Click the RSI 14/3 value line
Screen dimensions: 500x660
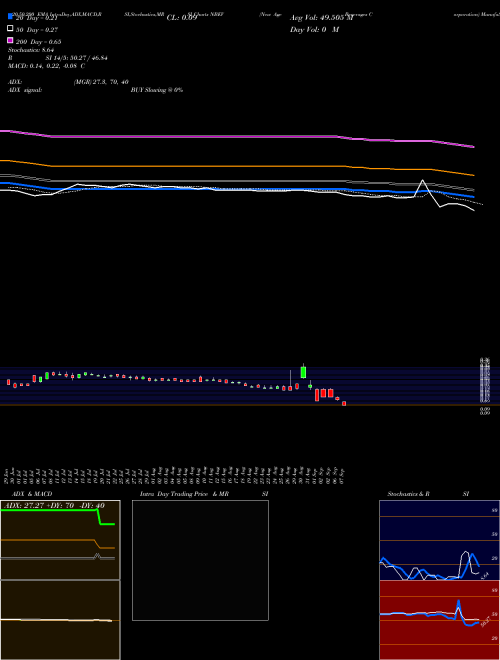[x=57, y=58]
